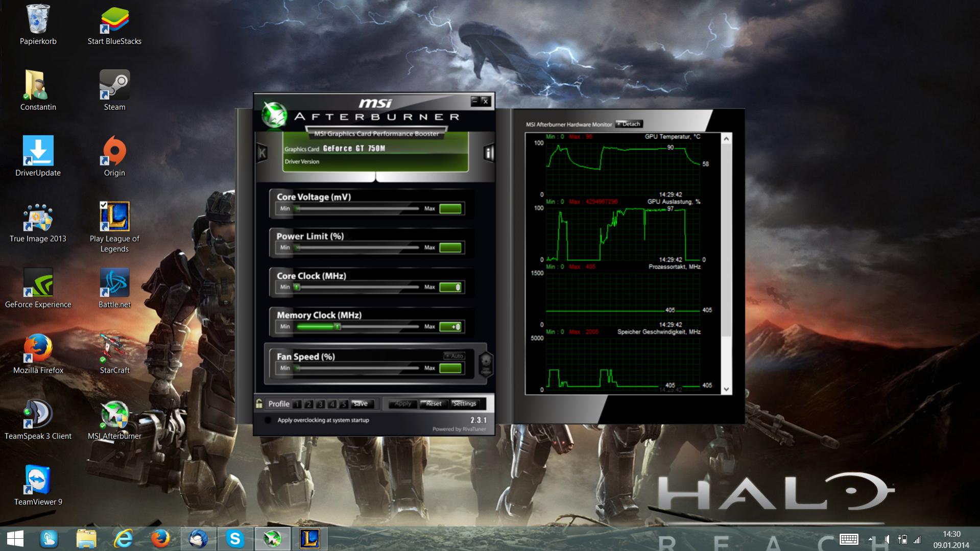Click the Power Limit value field
Viewport: 980px width, 551px height.
(x=450, y=248)
